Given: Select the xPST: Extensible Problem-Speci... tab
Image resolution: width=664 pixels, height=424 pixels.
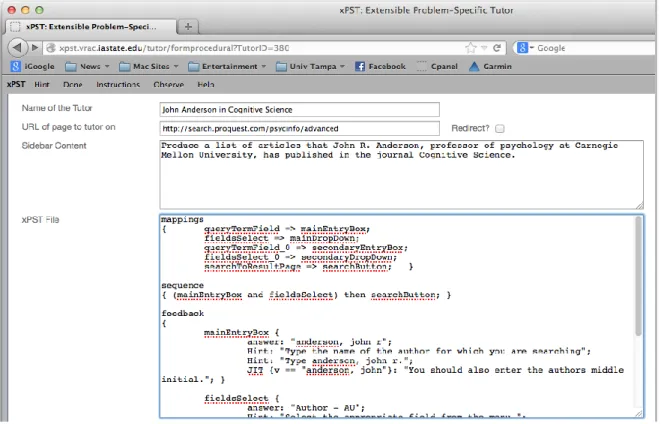Looking at the screenshot, I should [x=91, y=27].
